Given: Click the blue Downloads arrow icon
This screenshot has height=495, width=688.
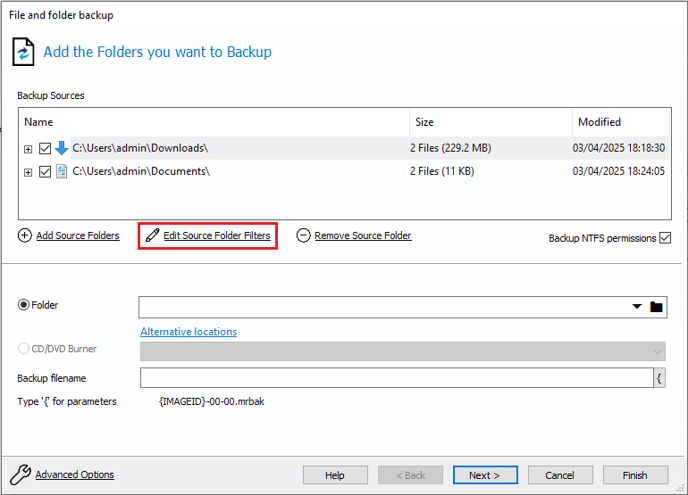Looking at the screenshot, I should click(61, 148).
